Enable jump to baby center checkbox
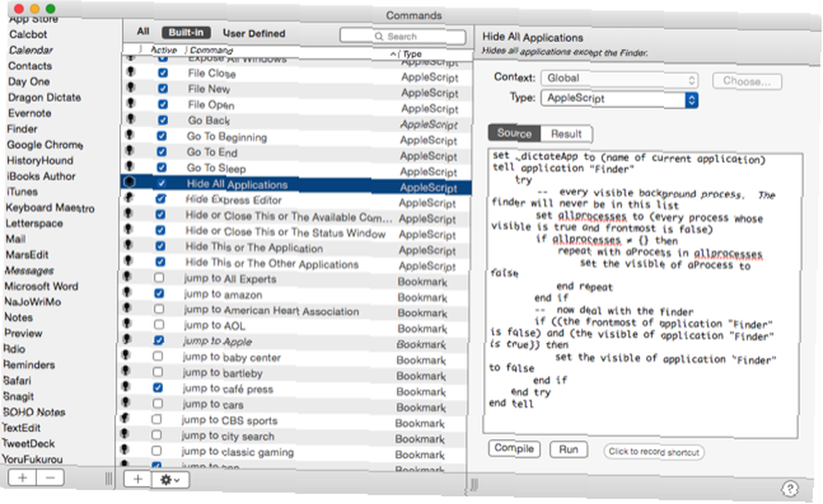 158,356
